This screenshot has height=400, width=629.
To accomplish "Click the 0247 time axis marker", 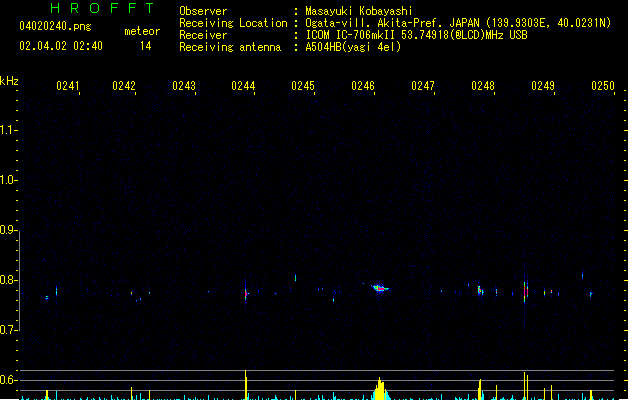I will click(x=423, y=86).
